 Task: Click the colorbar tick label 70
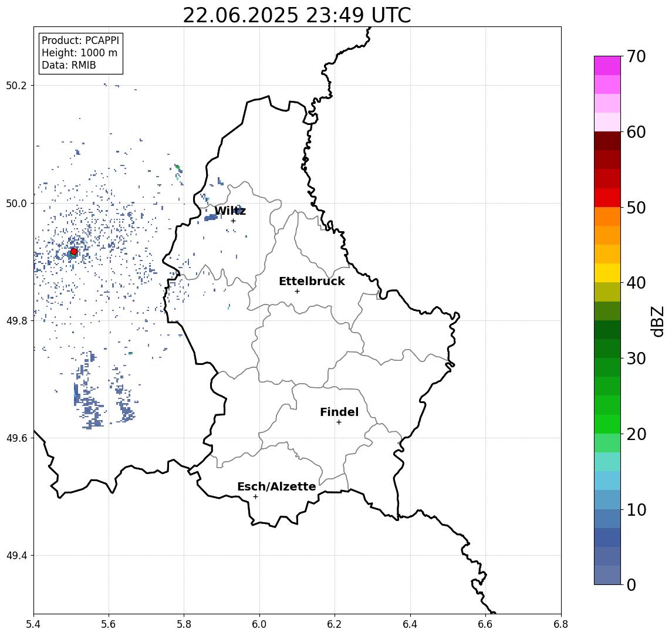[x=636, y=56]
